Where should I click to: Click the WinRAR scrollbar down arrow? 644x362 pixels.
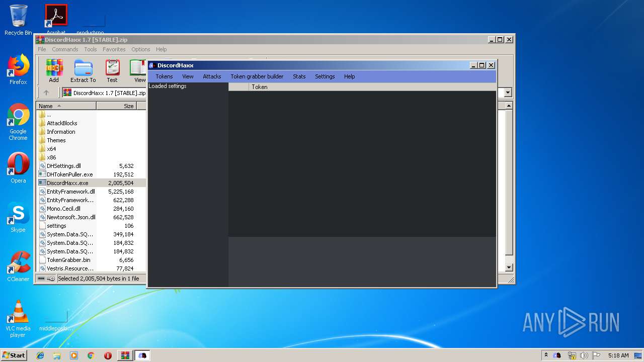(x=509, y=267)
